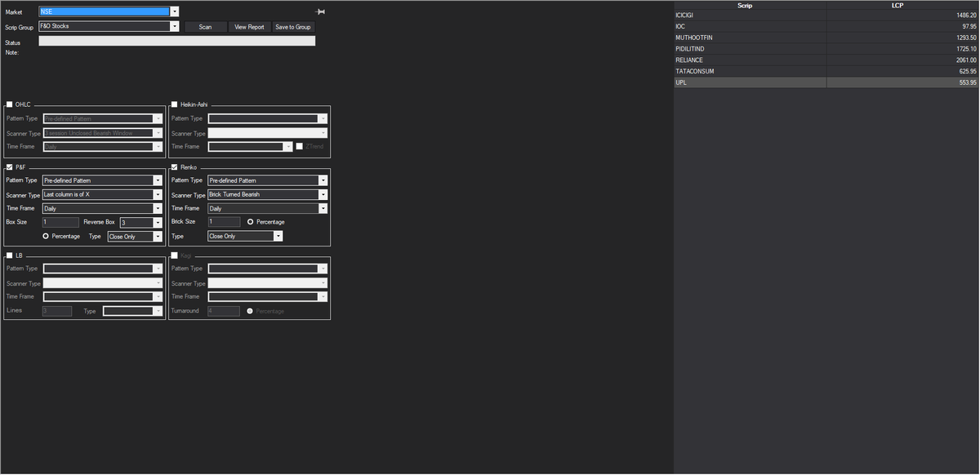Screen dimensions: 980x475
Task: Select the ICICIGI row in results
Action: [826, 16]
